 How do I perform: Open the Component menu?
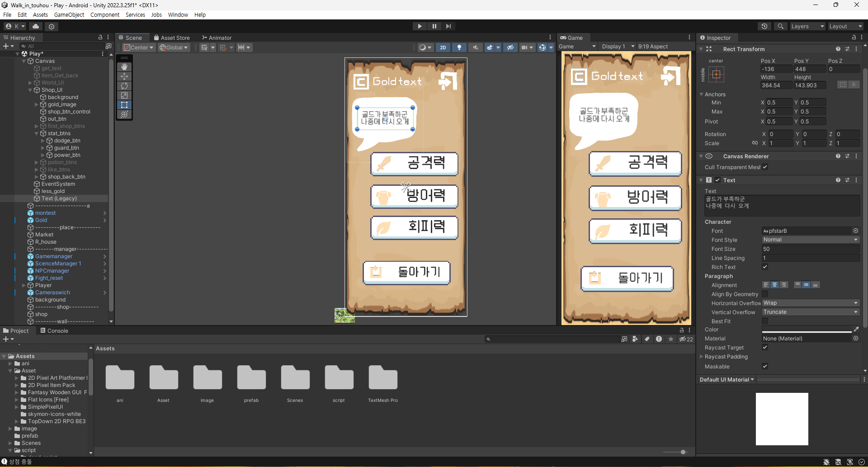[105, 14]
